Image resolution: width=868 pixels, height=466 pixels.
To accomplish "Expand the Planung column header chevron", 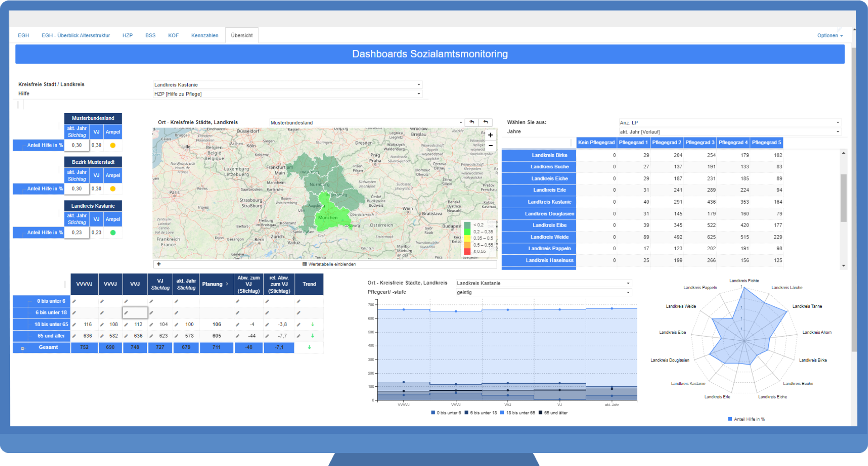I will 227,284.
